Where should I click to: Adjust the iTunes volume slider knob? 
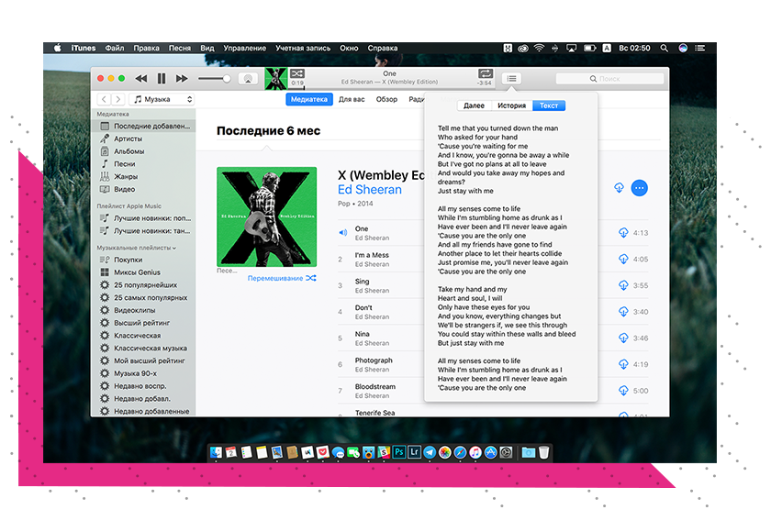[227, 79]
